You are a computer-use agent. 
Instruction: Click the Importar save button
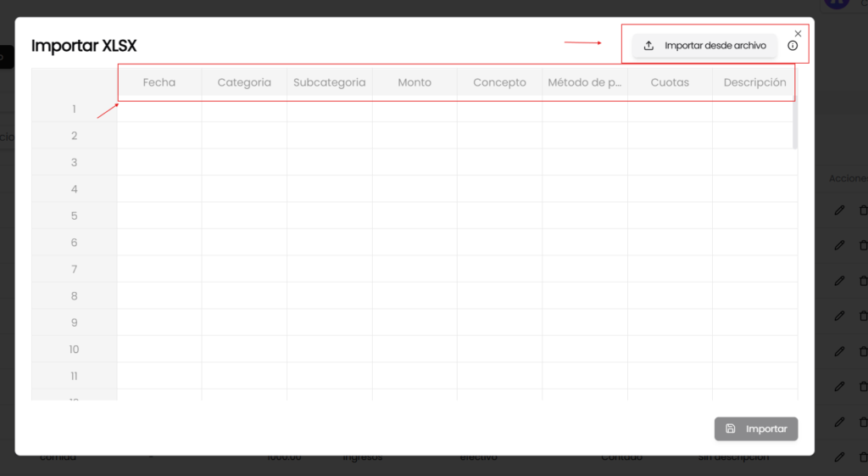pyautogui.click(x=756, y=428)
